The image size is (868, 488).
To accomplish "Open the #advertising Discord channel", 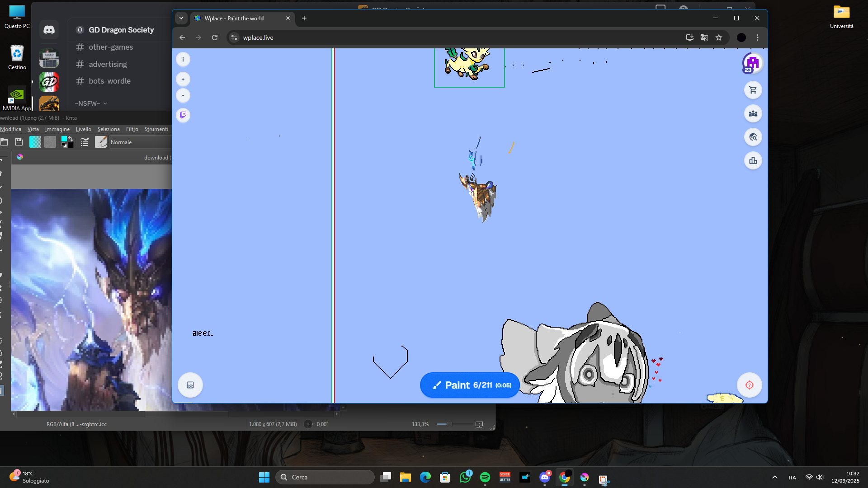I will [108, 64].
